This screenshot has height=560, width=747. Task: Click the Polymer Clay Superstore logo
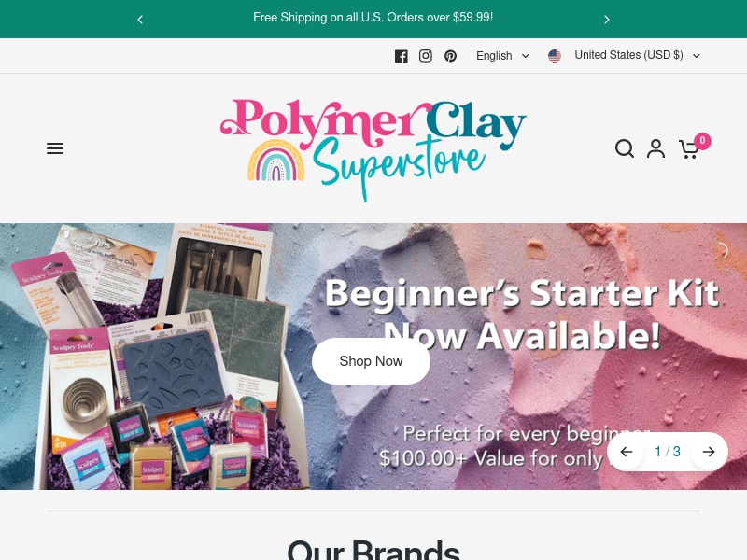point(373,149)
